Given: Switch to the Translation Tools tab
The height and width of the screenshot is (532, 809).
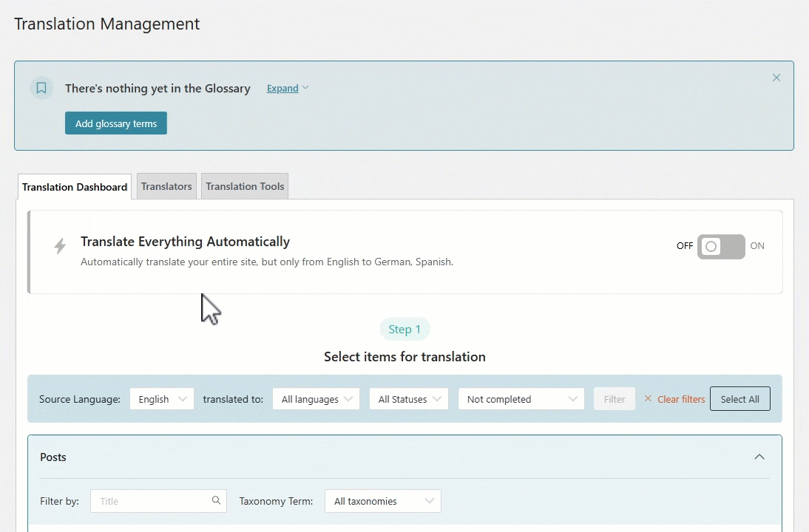Looking at the screenshot, I should [245, 187].
